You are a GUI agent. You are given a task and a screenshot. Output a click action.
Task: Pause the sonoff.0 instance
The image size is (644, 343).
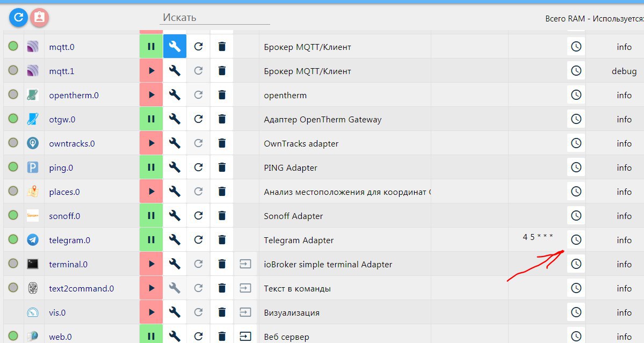click(151, 215)
